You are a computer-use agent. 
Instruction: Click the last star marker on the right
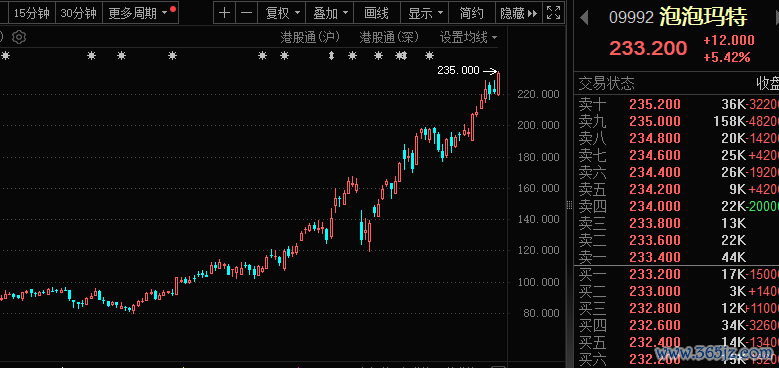pyautogui.click(x=429, y=56)
